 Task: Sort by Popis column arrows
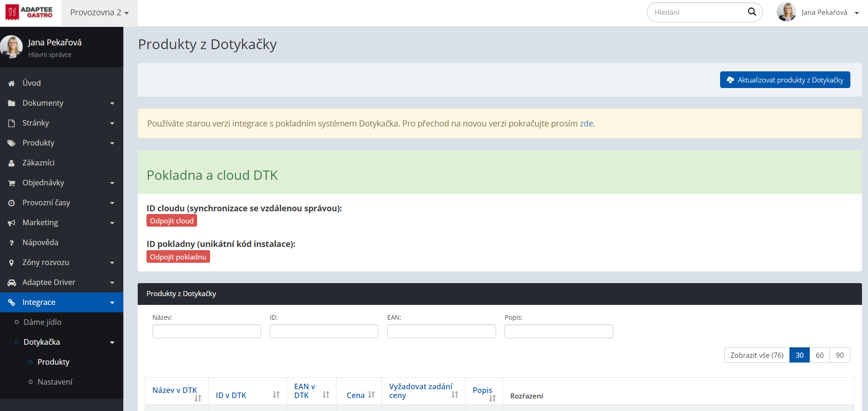pos(492,398)
